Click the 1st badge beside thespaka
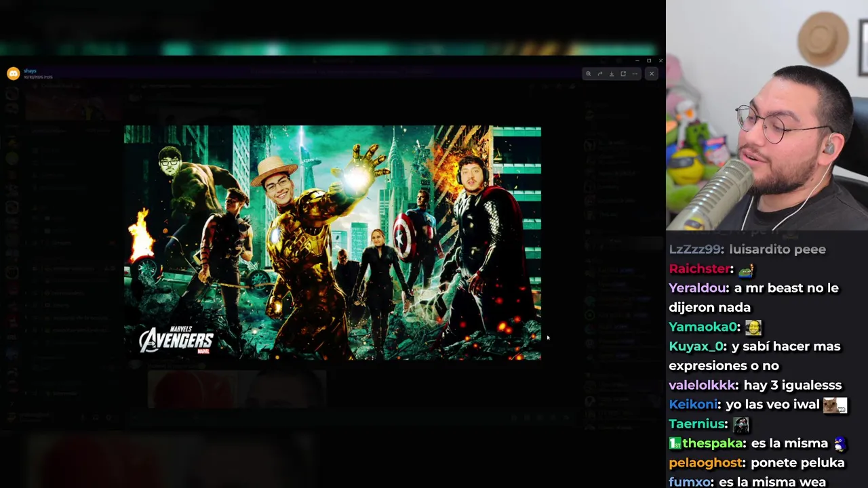 click(x=675, y=443)
